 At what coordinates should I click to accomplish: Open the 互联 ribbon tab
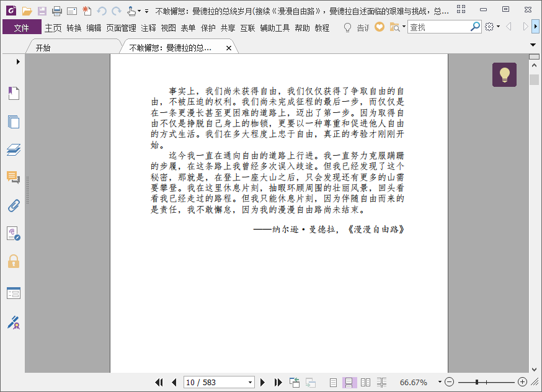coord(247,28)
